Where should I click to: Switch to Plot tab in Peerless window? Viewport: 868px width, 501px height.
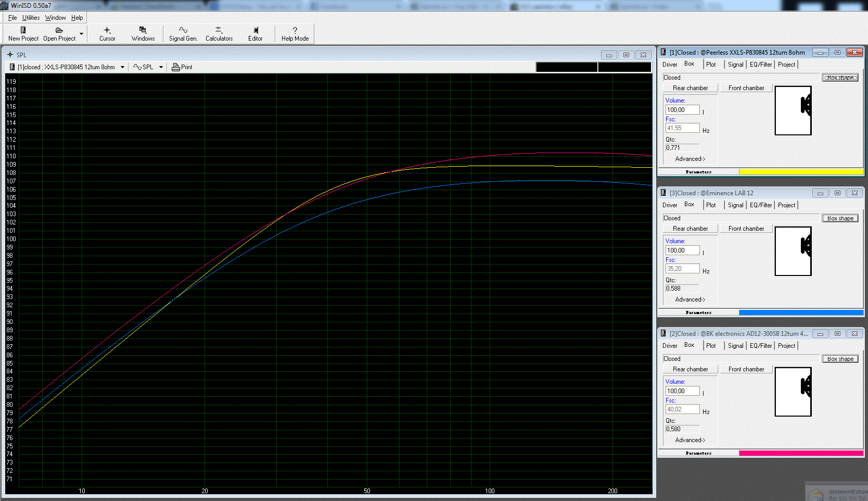click(711, 65)
